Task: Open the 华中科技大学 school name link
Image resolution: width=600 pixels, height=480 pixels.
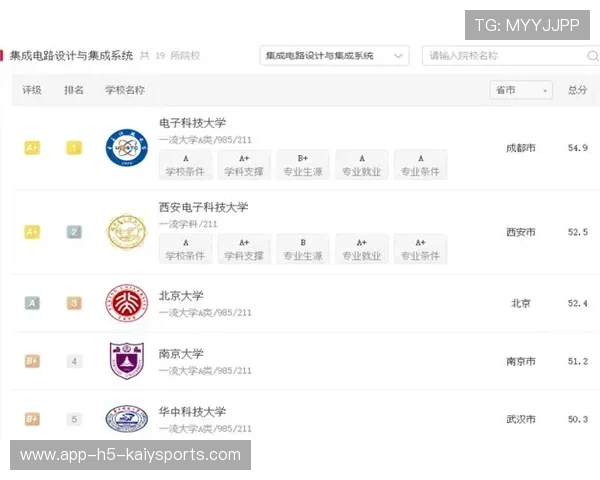Action: 193,411
